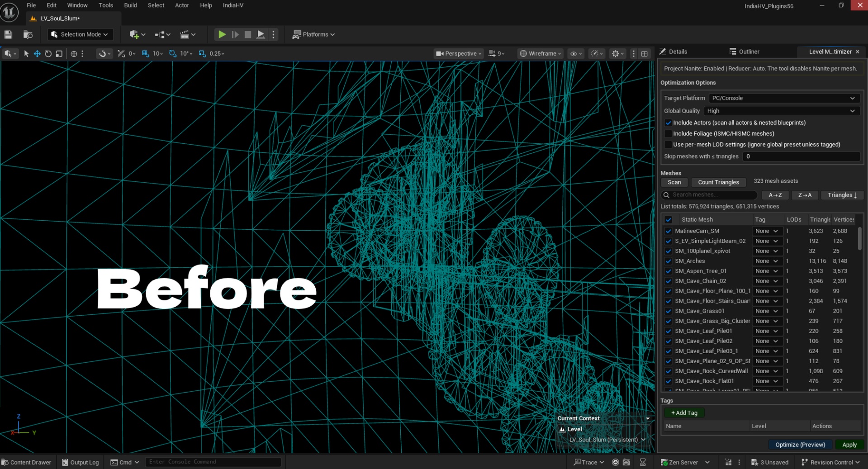The image size is (868, 469).
Task: Open the Wireframe view mode dropdown
Action: click(x=540, y=53)
